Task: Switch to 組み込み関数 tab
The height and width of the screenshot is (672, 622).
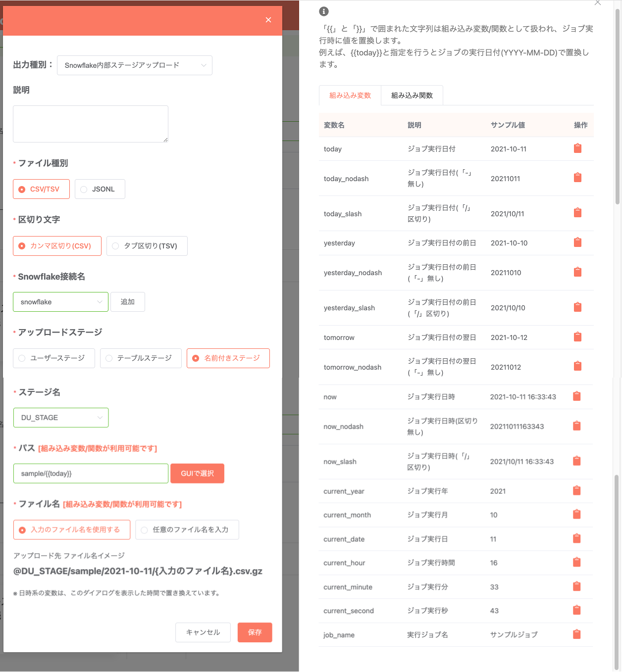Action: (412, 96)
